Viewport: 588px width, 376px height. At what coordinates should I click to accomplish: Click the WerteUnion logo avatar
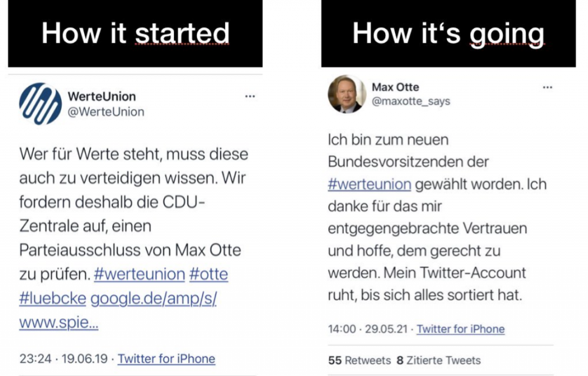[x=41, y=103]
